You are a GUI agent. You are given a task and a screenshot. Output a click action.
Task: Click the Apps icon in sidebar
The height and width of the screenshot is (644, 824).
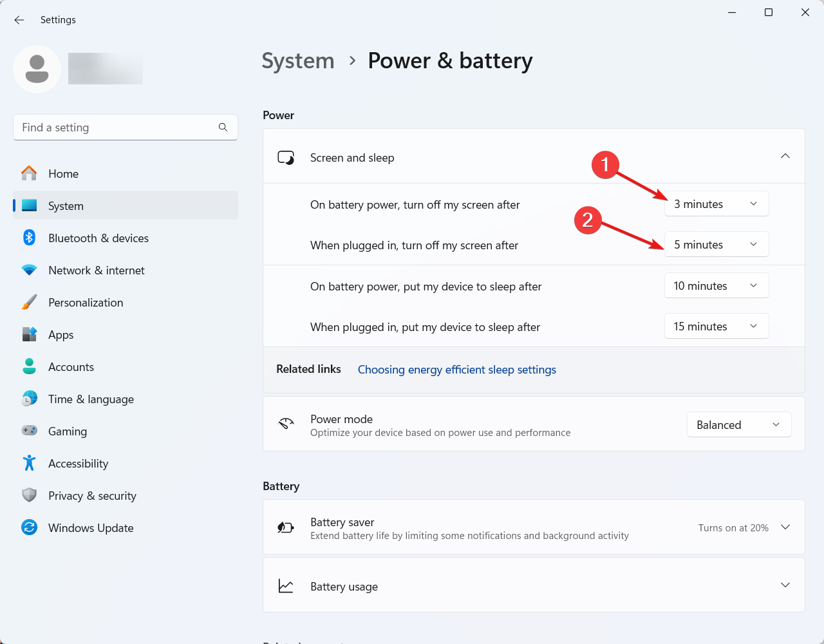click(29, 335)
